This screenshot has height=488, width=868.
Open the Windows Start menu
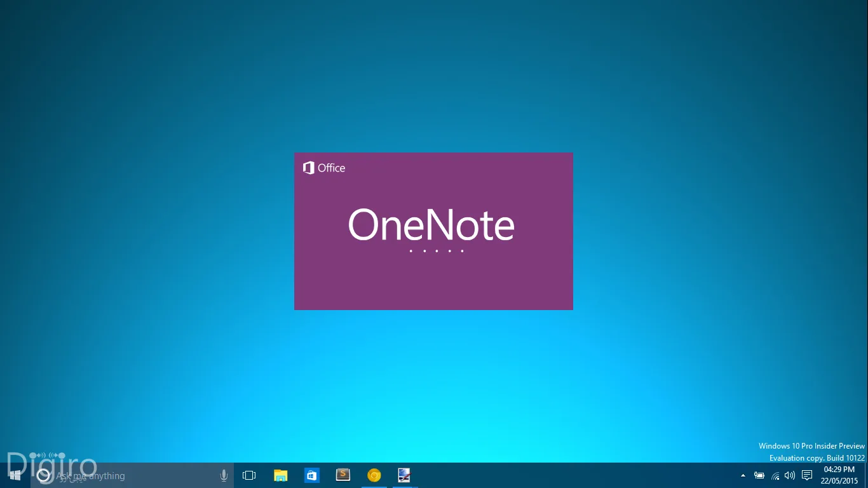[15, 475]
